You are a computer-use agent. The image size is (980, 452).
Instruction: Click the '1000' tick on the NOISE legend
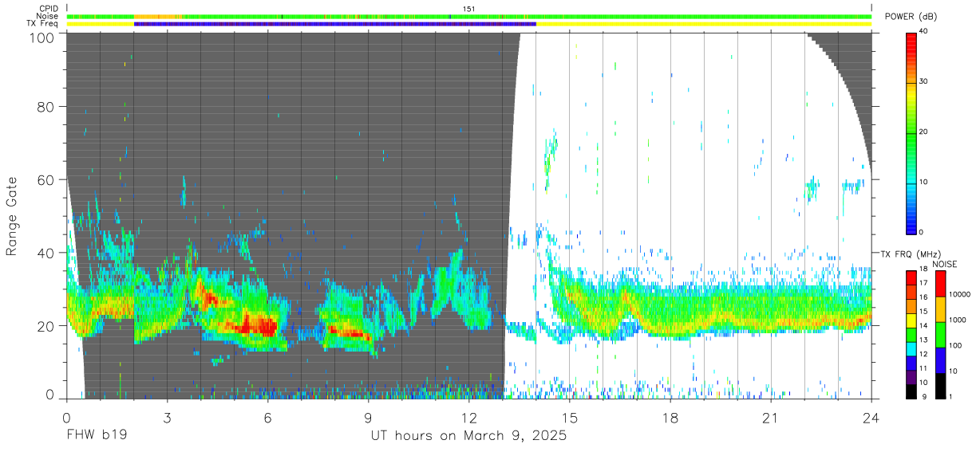click(957, 320)
